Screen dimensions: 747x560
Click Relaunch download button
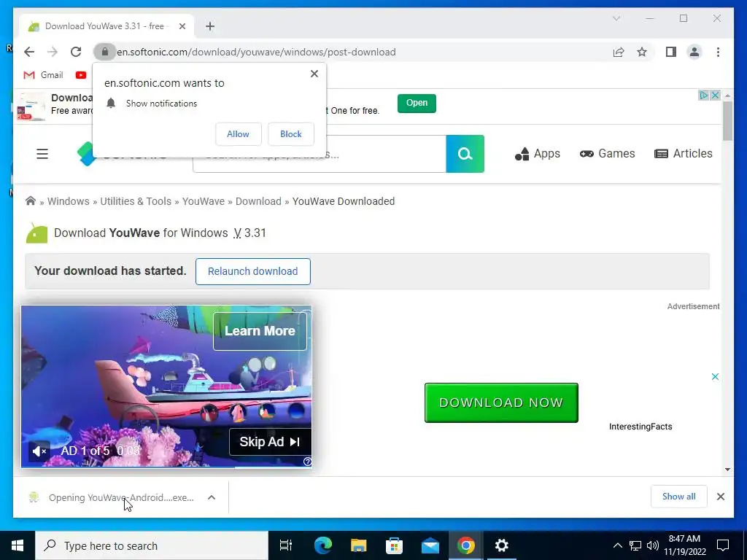pos(253,271)
